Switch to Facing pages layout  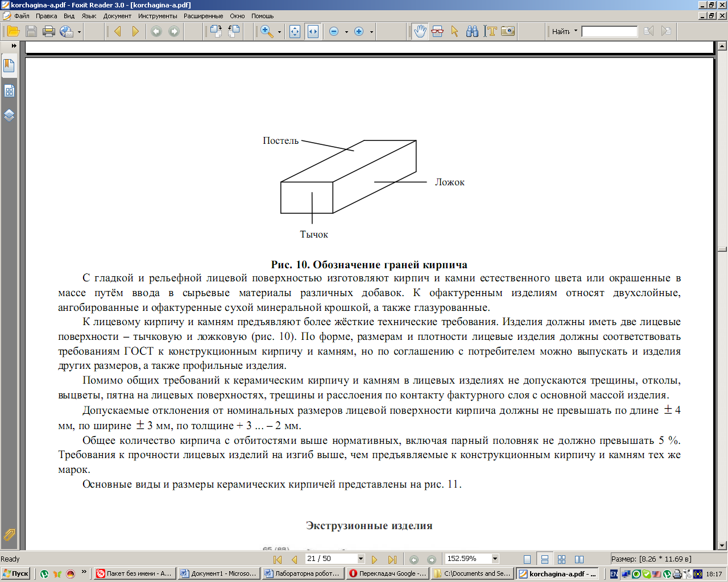pyautogui.click(x=579, y=559)
